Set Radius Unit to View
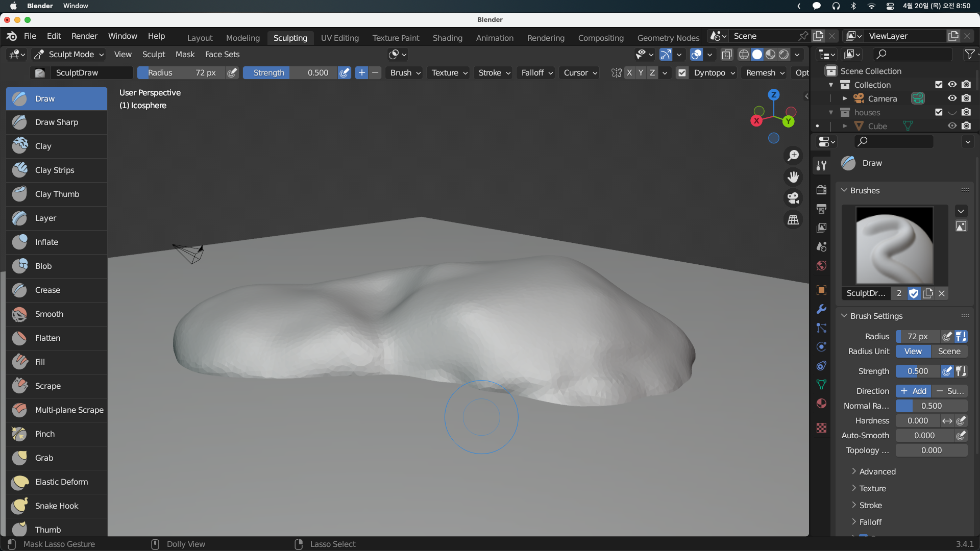The image size is (980, 551). coord(913,352)
